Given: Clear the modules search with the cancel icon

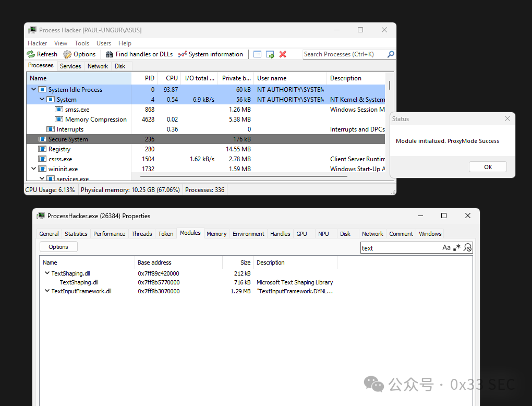Looking at the screenshot, I should (467, 247).
